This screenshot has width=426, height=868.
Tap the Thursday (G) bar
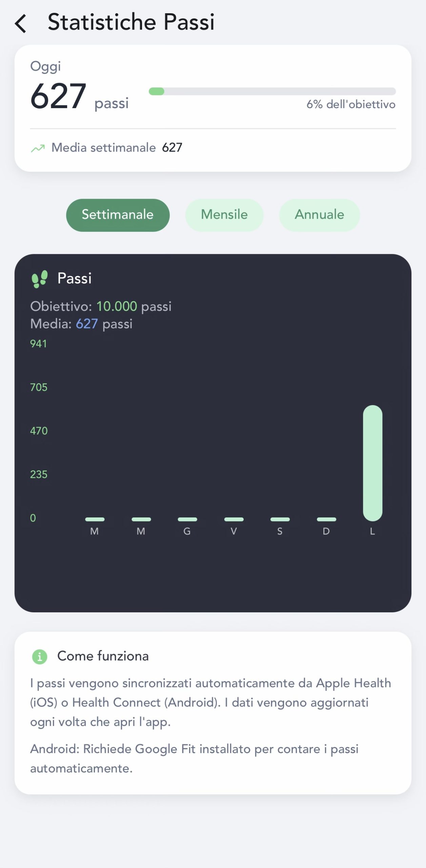pos(187,519)
